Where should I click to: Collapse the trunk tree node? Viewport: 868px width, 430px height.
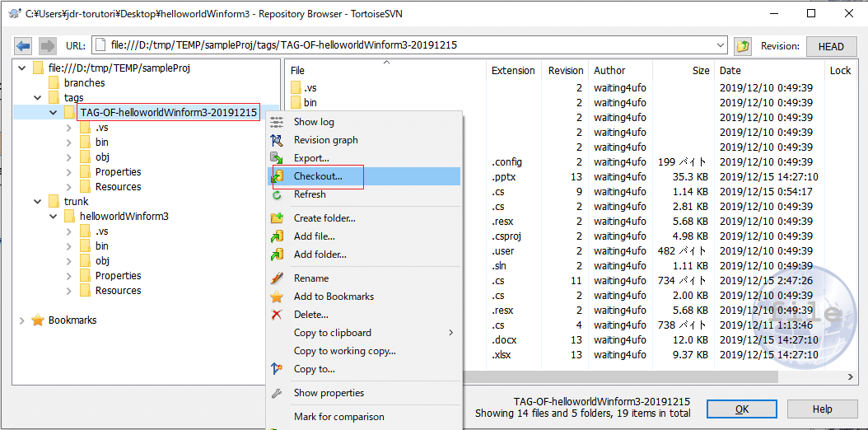click(38, 202)
